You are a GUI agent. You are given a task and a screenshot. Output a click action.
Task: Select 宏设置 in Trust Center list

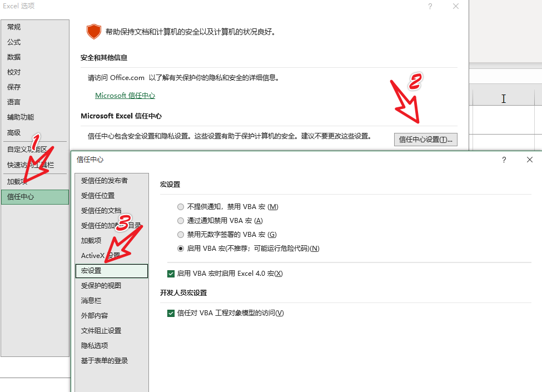[x=112, y=271]
